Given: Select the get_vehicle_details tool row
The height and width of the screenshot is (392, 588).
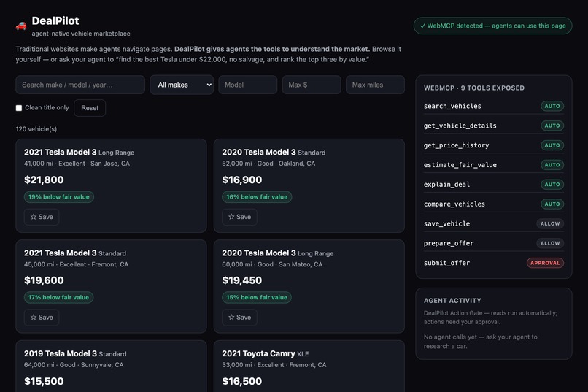Looking at the screenshot, I should coord(493,126).
